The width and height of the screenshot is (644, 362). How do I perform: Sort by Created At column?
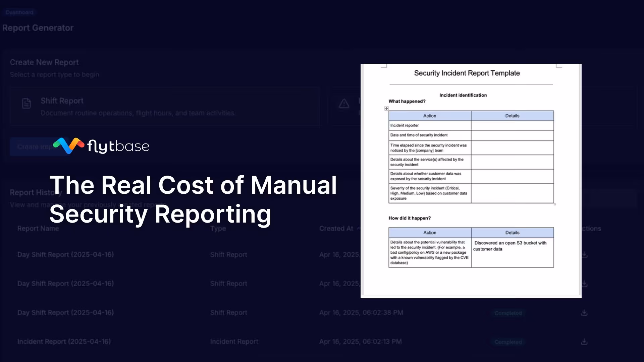[336, 229]
